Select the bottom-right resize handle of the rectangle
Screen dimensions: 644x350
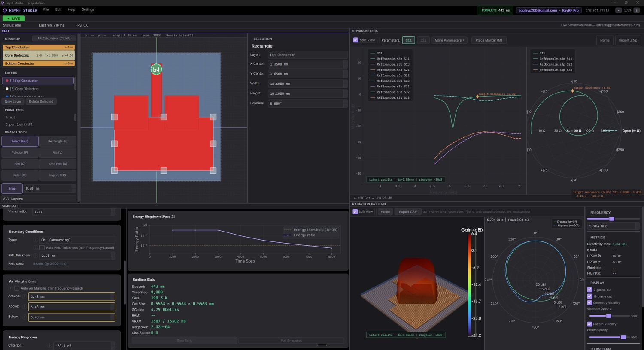(213, 170)
